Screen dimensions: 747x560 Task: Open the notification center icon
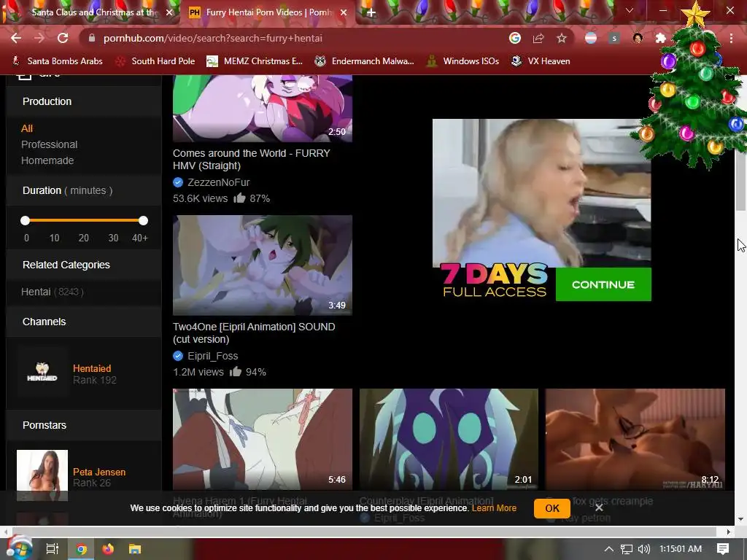coord(723,549)
